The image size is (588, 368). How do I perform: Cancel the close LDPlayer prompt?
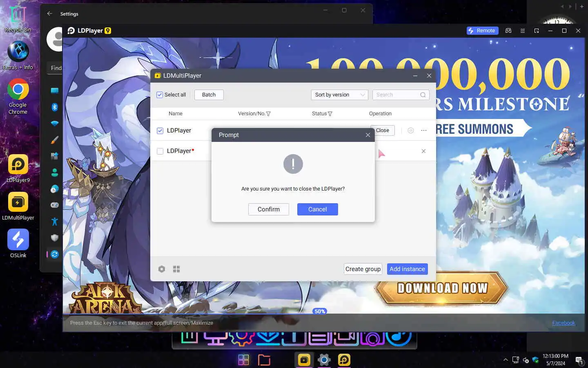tap(318, 209)
